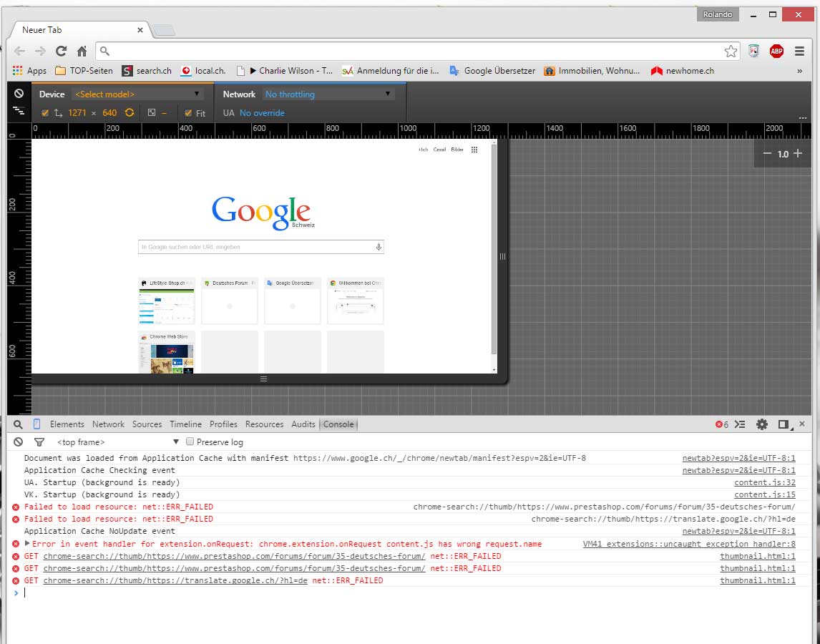This screenshot has width=820, height=644.
Task: Open content.js:15 source link
Action: (765, 494)
